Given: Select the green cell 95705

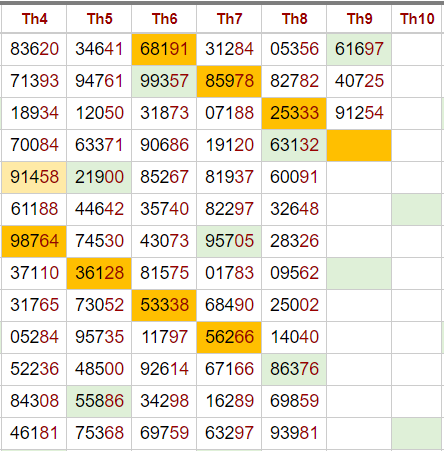Looking at the screenshot, I should [229, 241].
